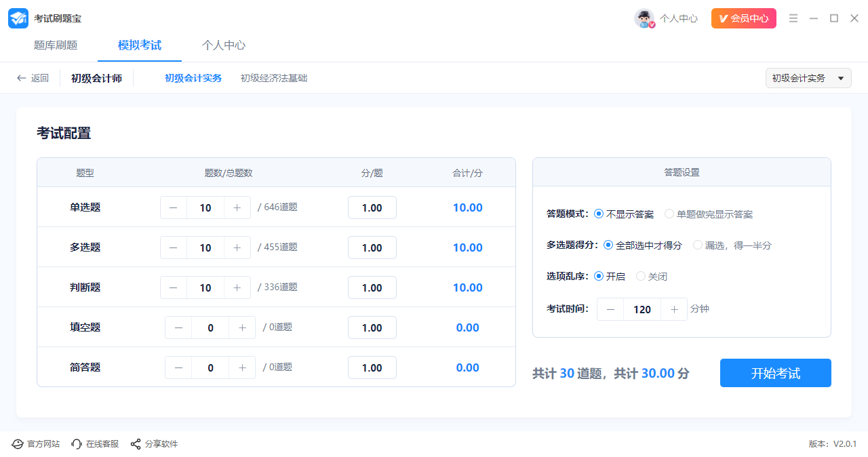The width and height of the screenshot is (868, 457).
Task: Increase 考试时间 minutes with plus
Action: [674, 309]
